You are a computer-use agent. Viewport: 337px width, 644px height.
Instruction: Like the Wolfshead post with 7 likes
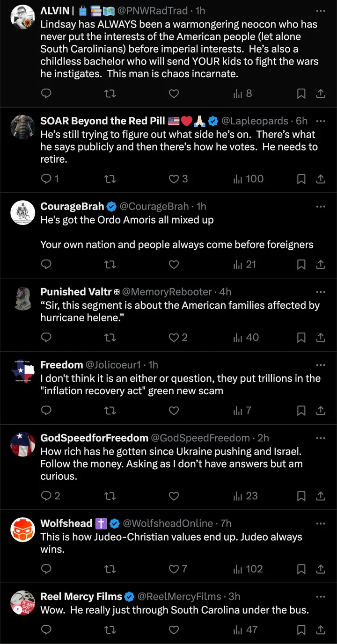178,569
